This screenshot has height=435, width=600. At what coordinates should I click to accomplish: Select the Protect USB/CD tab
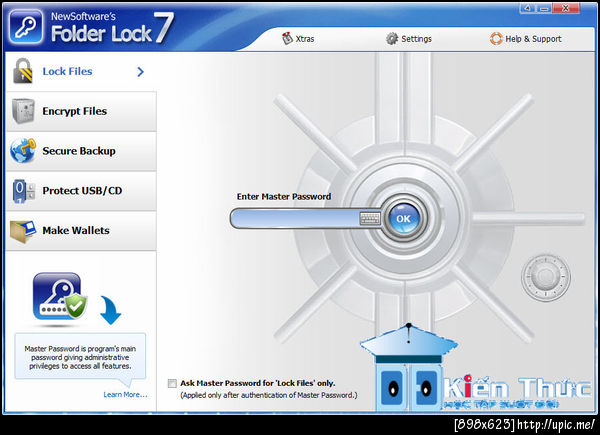coord(81,191)
